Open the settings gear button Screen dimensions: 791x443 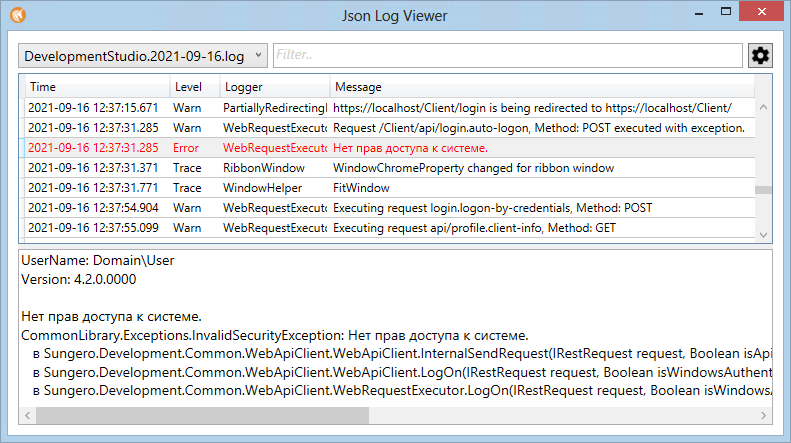point(760,56)
